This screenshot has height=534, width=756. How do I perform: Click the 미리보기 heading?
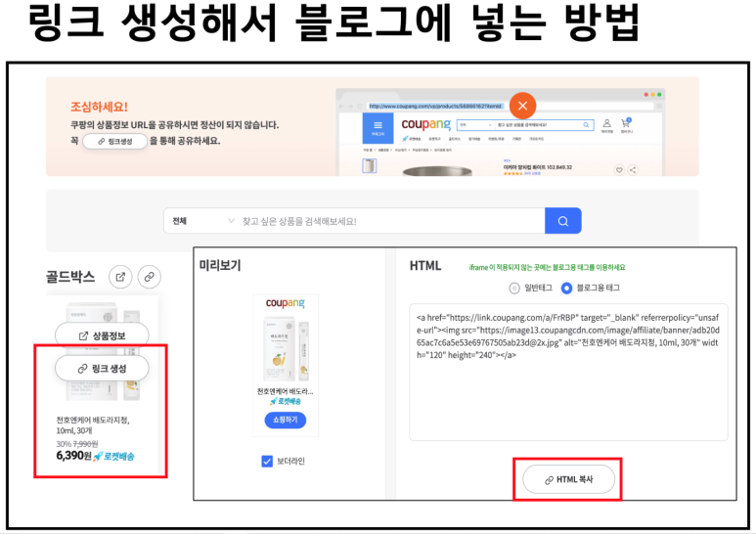(220, 265)
